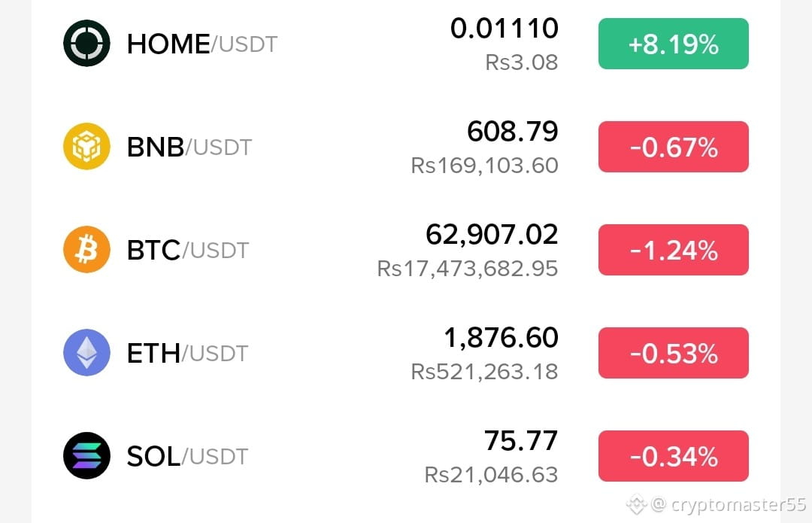812x523 pixels.
Task: Tap the Ethereum diamond logo icon
Action: [86, 352]
